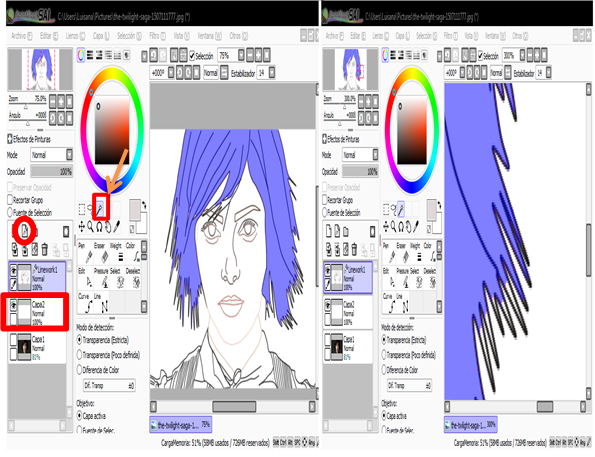Open rotation angle +000° dropdown in left toolbar
Viewport: 595px width, 457px height.
[171, 72]
